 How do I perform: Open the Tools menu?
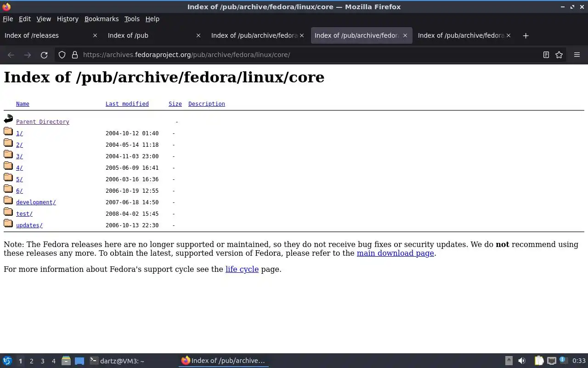point(132,19)
